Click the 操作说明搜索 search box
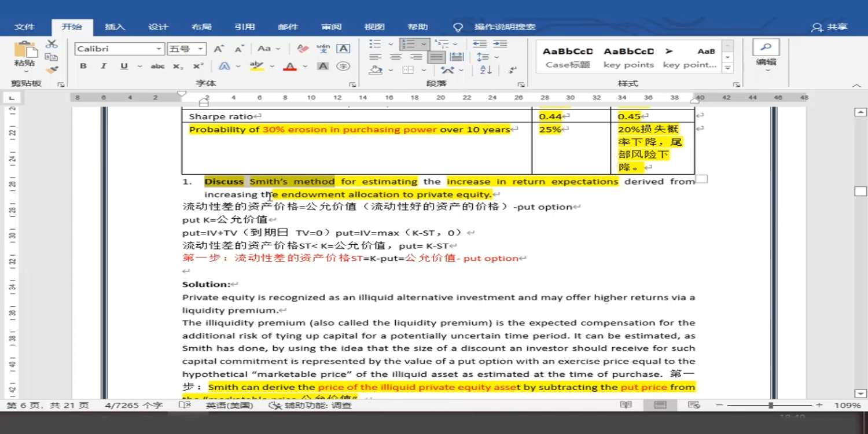 pos(505,27)
